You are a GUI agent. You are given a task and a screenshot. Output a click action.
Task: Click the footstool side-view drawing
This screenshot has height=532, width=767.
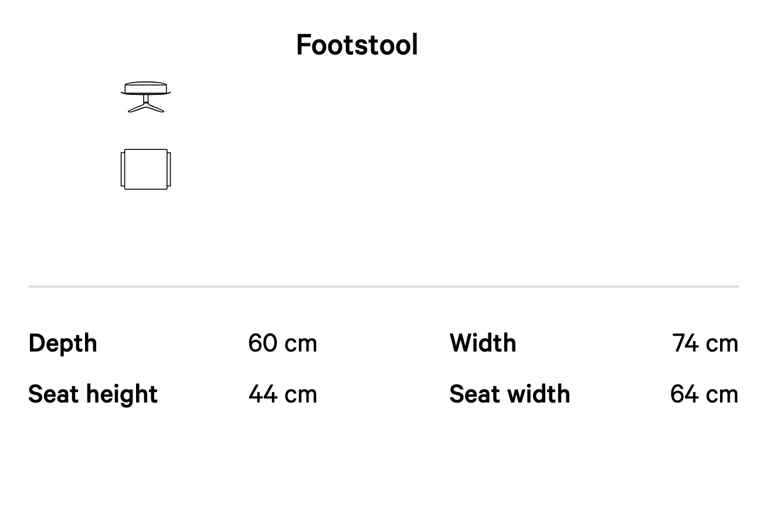(146, 97)
